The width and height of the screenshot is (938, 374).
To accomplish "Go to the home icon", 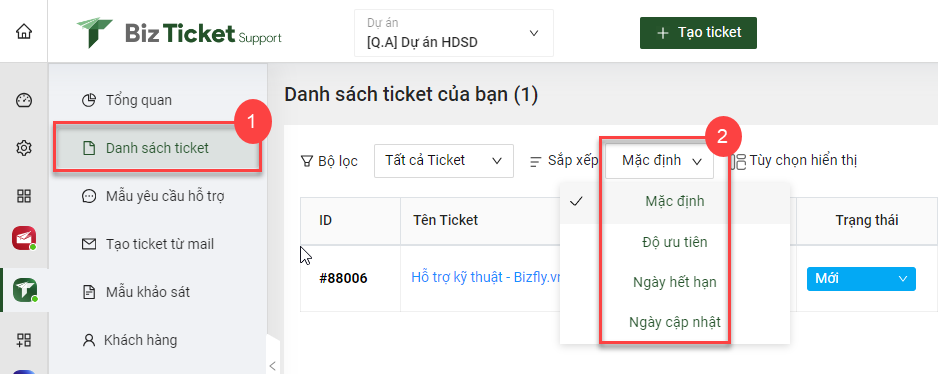I will click(x=24, y=32).
